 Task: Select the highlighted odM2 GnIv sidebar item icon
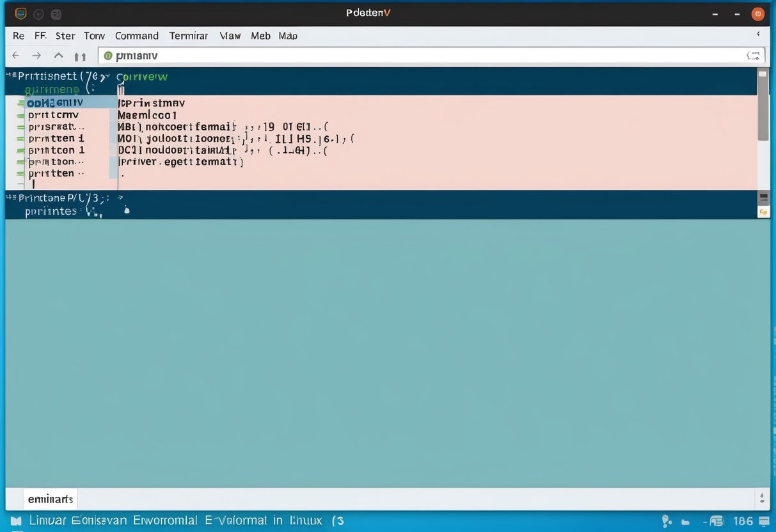point(19,102)
